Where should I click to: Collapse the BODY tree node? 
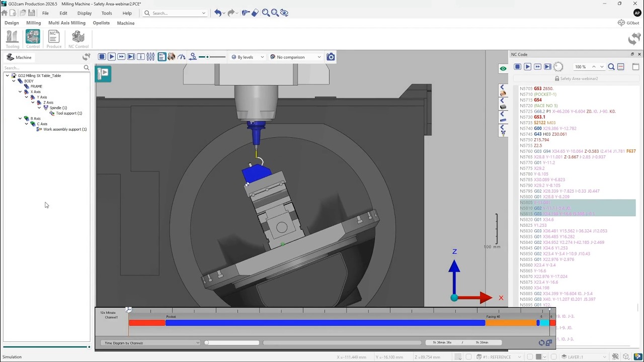[x=14, y=81]
